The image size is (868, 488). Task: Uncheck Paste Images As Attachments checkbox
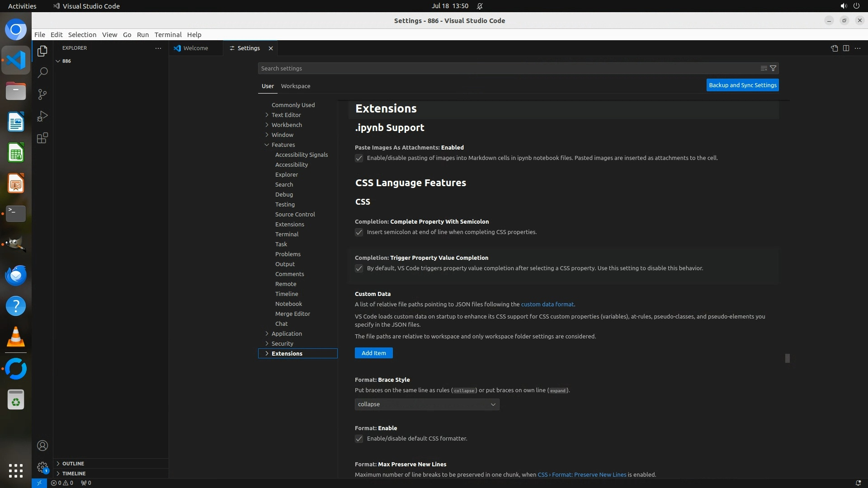[359, 158]
